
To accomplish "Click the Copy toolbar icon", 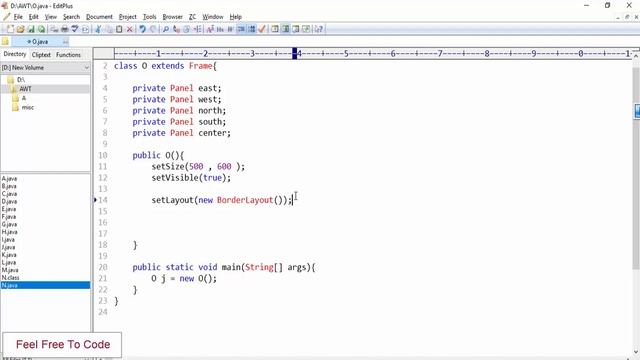I will click(109, 29).
